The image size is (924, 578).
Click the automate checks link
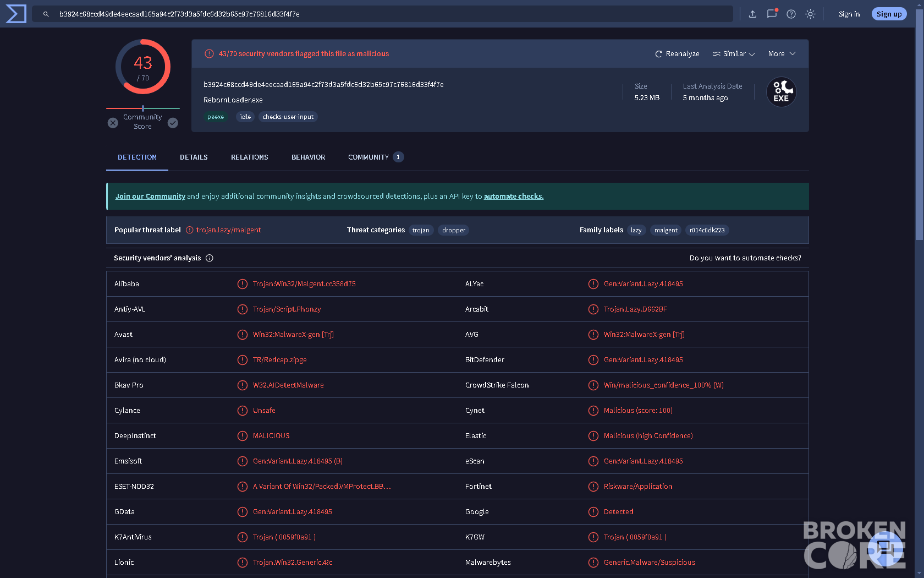coord(514,197)
